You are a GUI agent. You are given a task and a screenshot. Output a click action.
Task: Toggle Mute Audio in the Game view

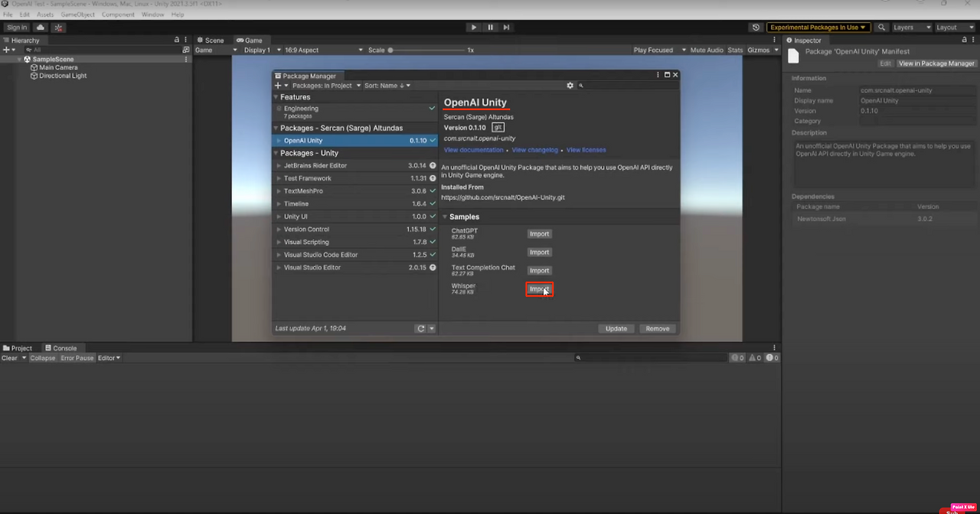(705, 49)
